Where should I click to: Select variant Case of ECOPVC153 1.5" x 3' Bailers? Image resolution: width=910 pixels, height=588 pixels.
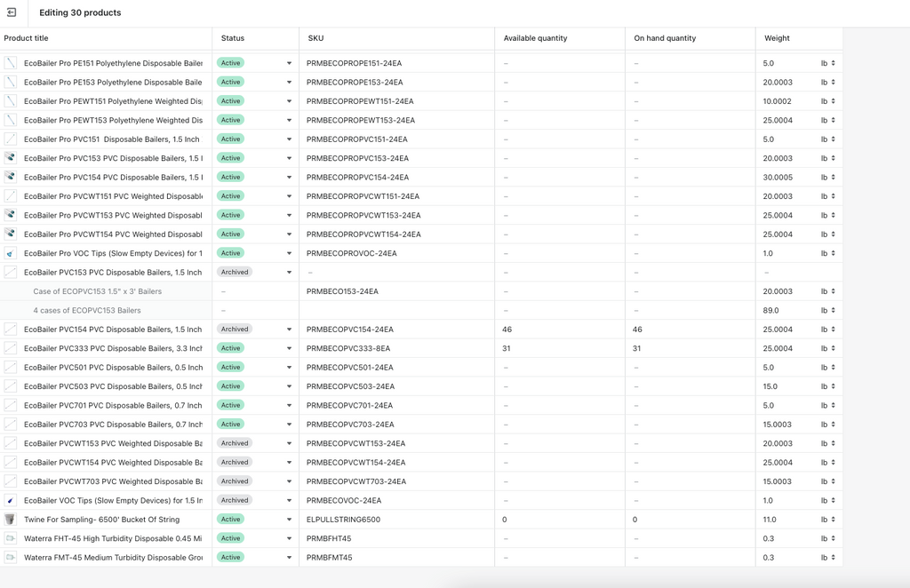pos(98,291)
